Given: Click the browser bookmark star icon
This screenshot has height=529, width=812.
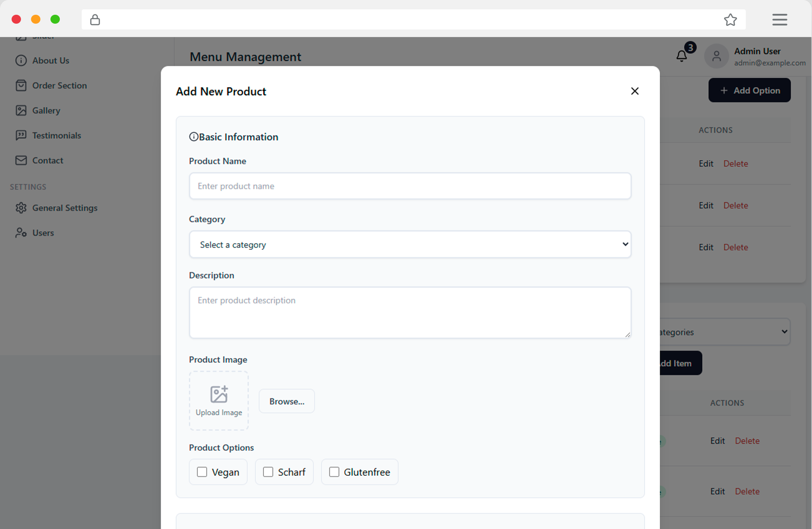Looking at the screenshot, I should [730, 20].
